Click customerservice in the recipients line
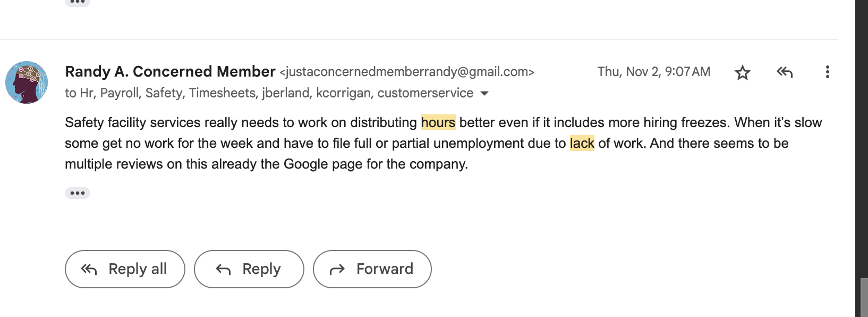This screenshot has height=317, width=868. coord(425,93)
